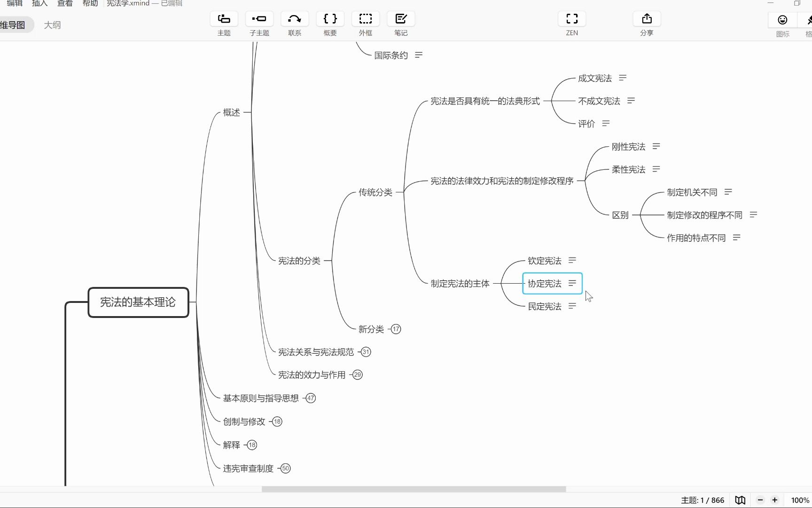Select the 宪法的法律效力和宪法的制定修改程序 topic
812x508 pixels.
tap(502, 181)
